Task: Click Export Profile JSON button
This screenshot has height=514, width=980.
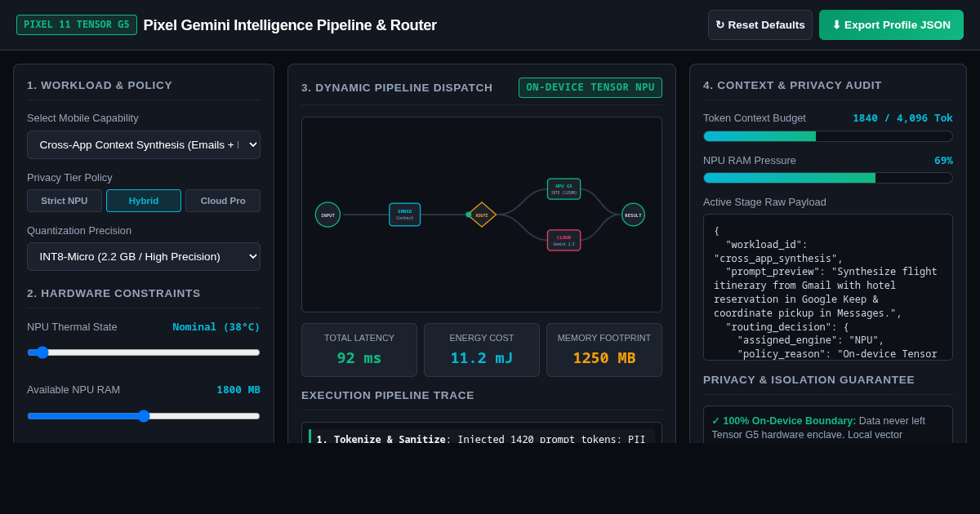Action: click(x=891, y=24)
